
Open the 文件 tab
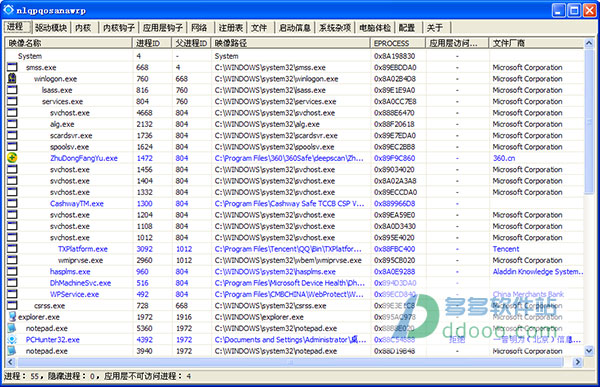[259, 28]
